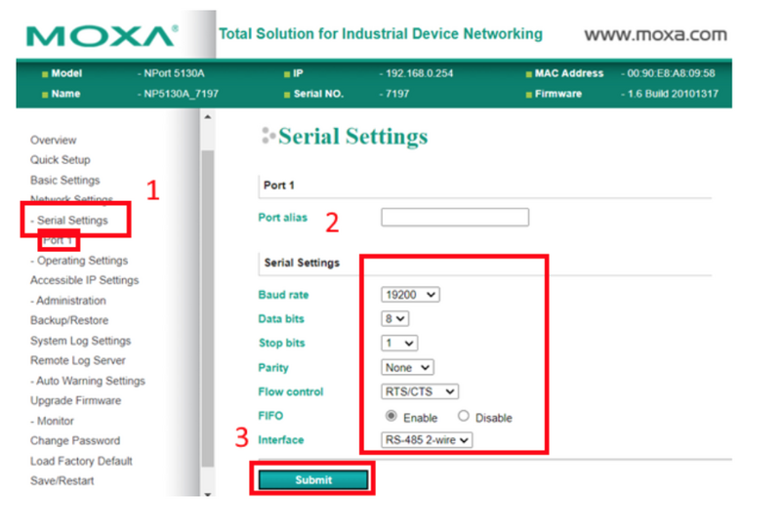781x532 pixels.
Task: Open the Baud rate dropdown
Action: pyautogui.click(x=410, y=295)
